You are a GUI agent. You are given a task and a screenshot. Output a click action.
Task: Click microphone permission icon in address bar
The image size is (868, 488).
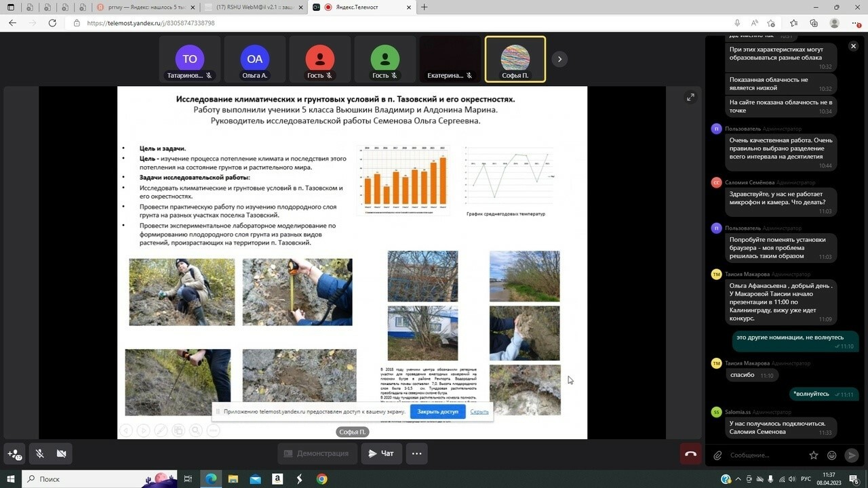[736, 23]
